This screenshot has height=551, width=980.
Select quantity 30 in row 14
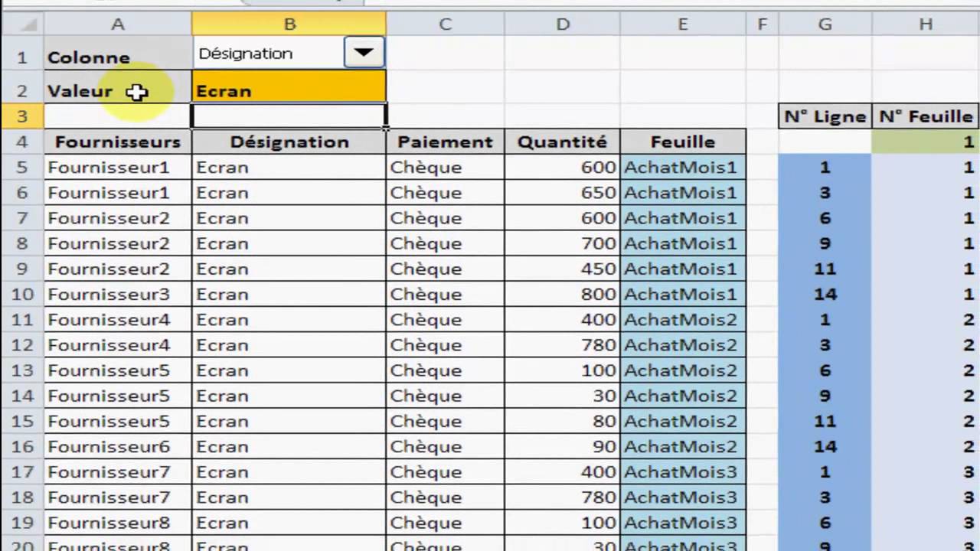click(x=563, y=396)
